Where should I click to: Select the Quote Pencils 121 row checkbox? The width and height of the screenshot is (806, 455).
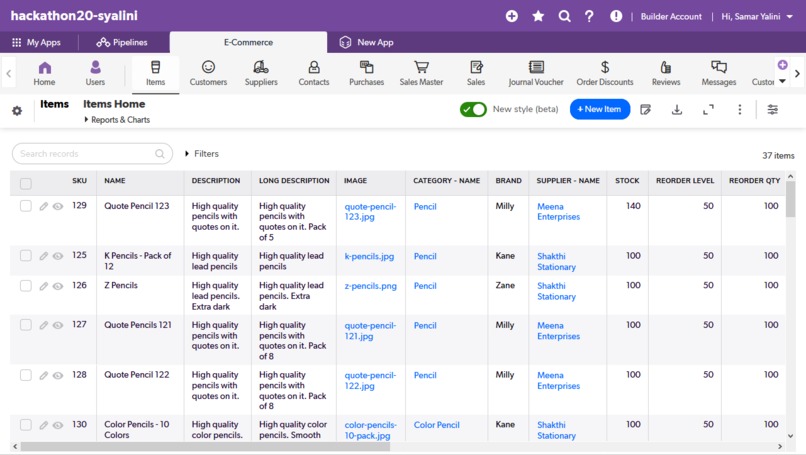26,325
